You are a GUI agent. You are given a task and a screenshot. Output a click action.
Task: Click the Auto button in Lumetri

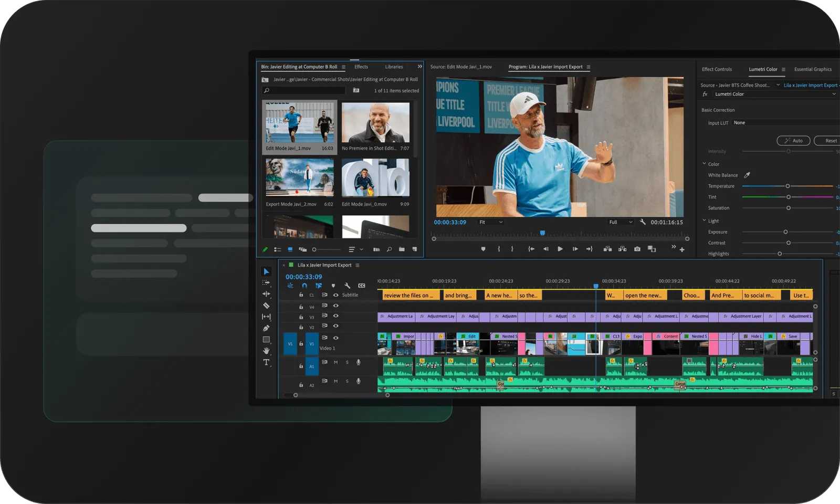[x=793, y=141]
